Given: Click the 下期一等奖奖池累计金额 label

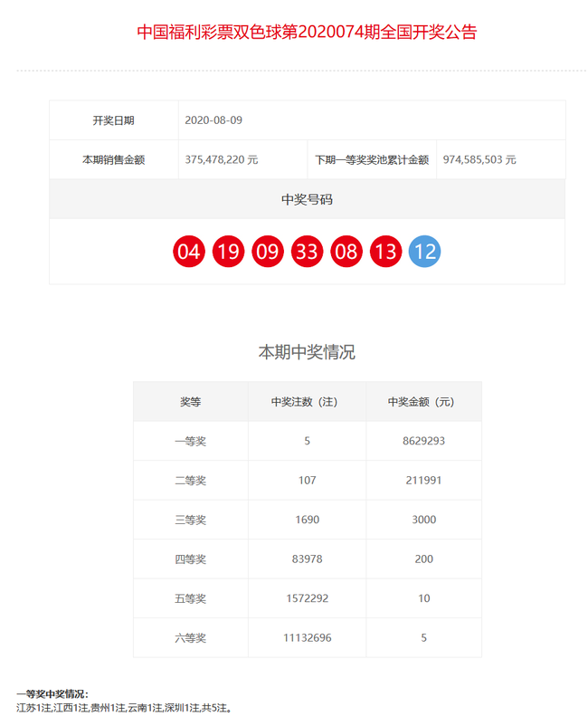Looking at the screenshot, I should coord(372,159).
